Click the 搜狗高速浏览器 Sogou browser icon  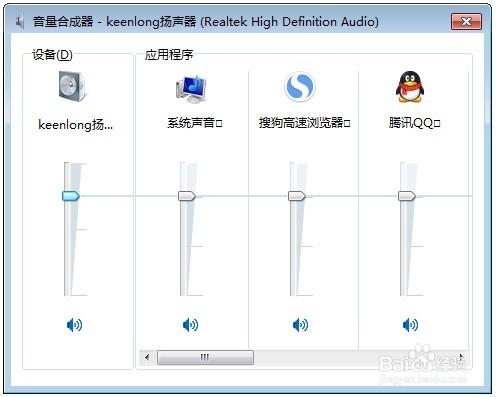click(300, 87)
